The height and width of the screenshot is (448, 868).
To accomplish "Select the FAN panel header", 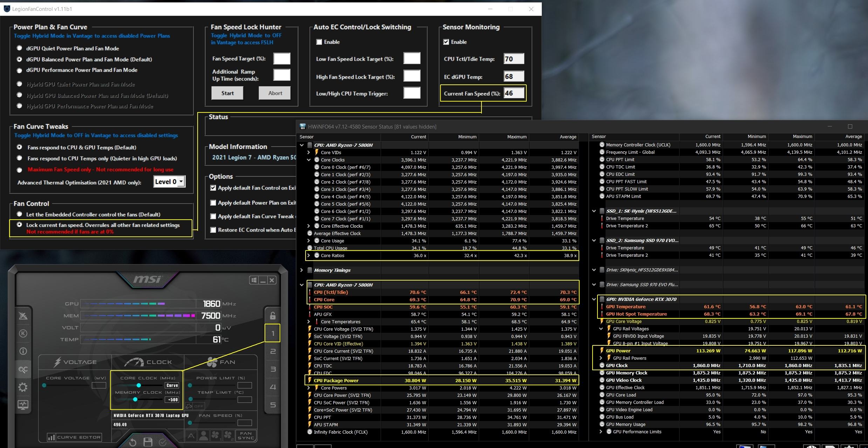I will pyautogui.click(x=221, y=362).
